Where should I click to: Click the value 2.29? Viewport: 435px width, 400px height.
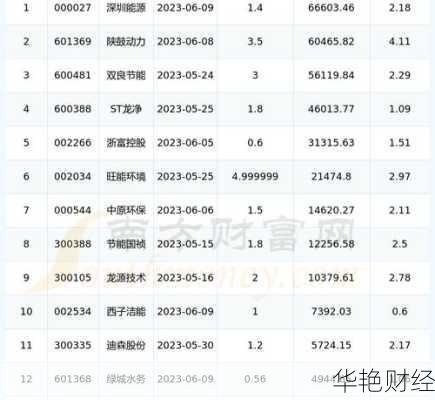tap(399, 75)
